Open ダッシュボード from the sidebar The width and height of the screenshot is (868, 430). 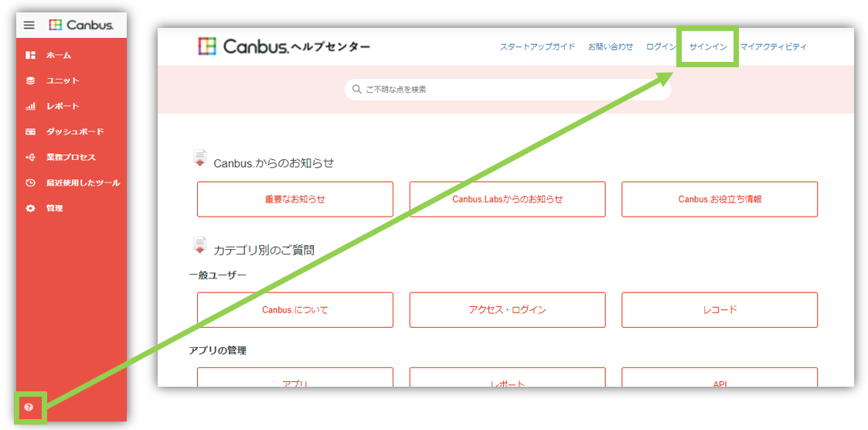pyautogui.click(x=75, y=132)
